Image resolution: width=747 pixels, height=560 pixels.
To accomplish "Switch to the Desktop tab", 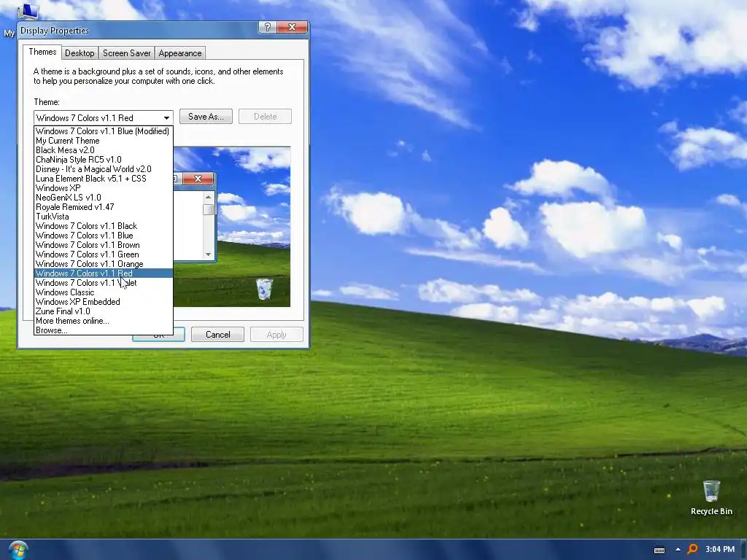I will coord(80,53).
